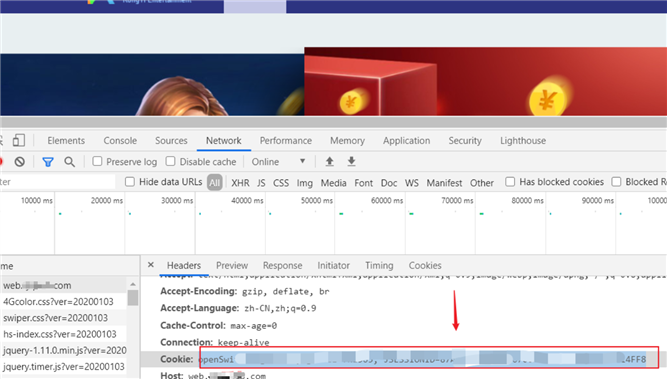Click the scroll-up arrow in request list
The image size is (667, 379).
pos(133,284)
